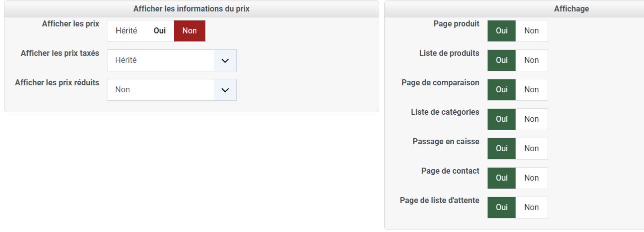The height and width of the screenshot is (232, 644).
Task: Set Afficher les prix to Hérité
Action: tap(126, 31)
